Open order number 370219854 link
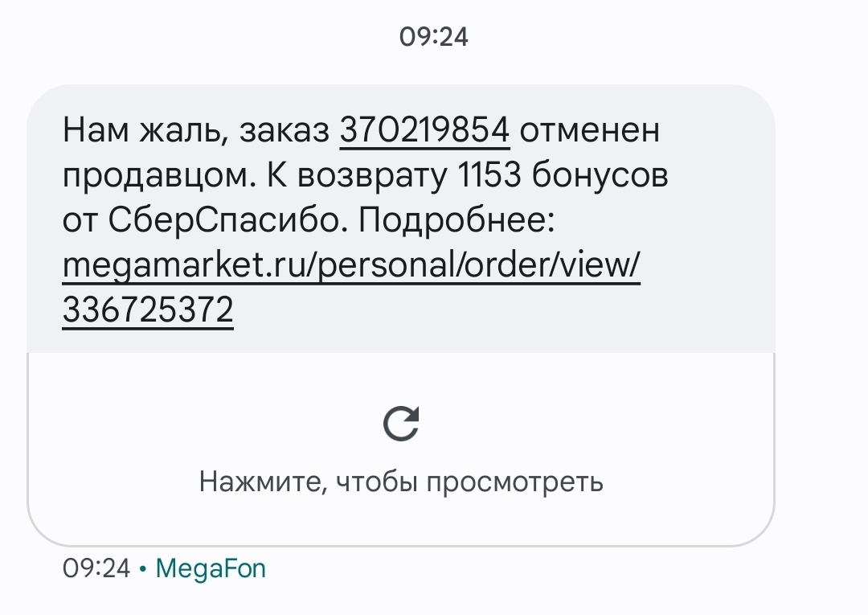The image size is (868, 615). pyautogui.click(x=425, y=130)
